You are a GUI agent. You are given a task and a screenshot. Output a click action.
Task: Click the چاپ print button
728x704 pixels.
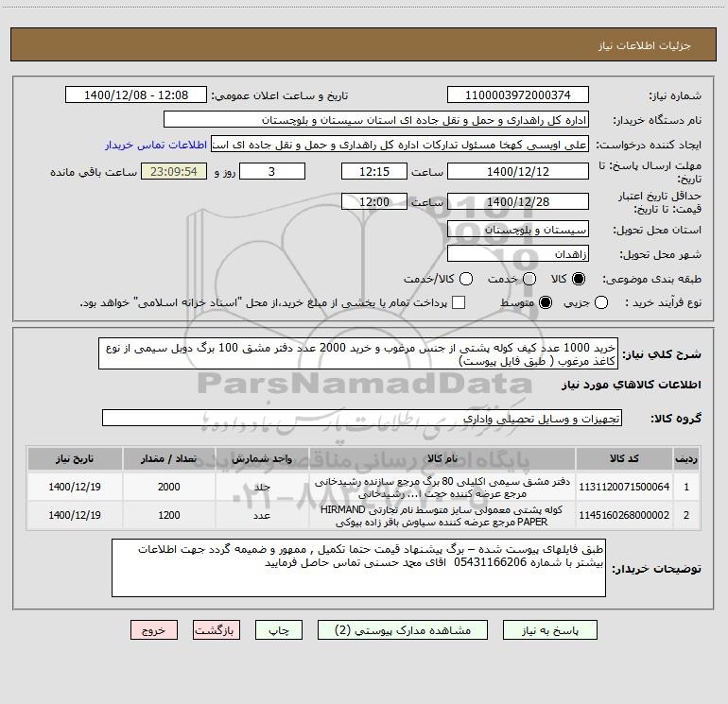point(279,630)
